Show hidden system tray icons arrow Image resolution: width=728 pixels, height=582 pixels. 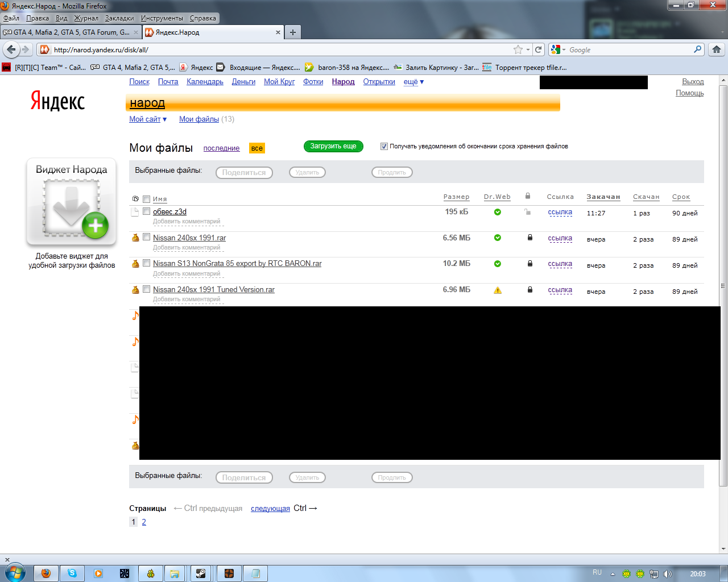coord(613,574)
